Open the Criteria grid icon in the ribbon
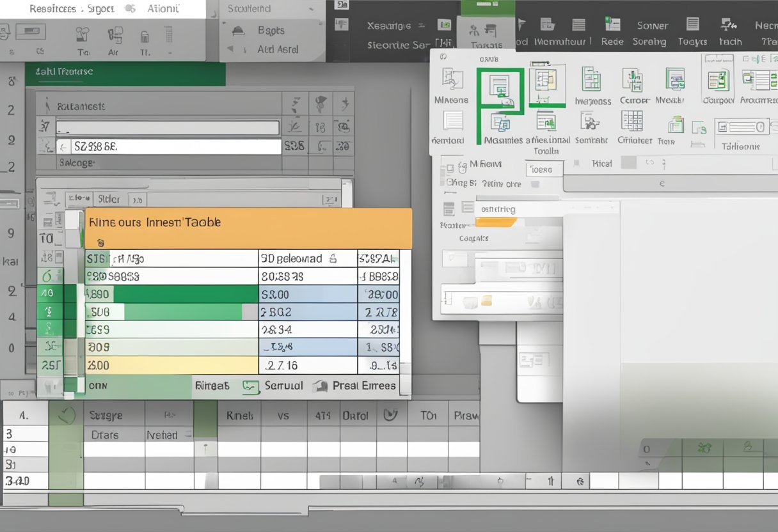Image resolution: width=778 pixels, height=532 pixels. (x=631, y=121)
